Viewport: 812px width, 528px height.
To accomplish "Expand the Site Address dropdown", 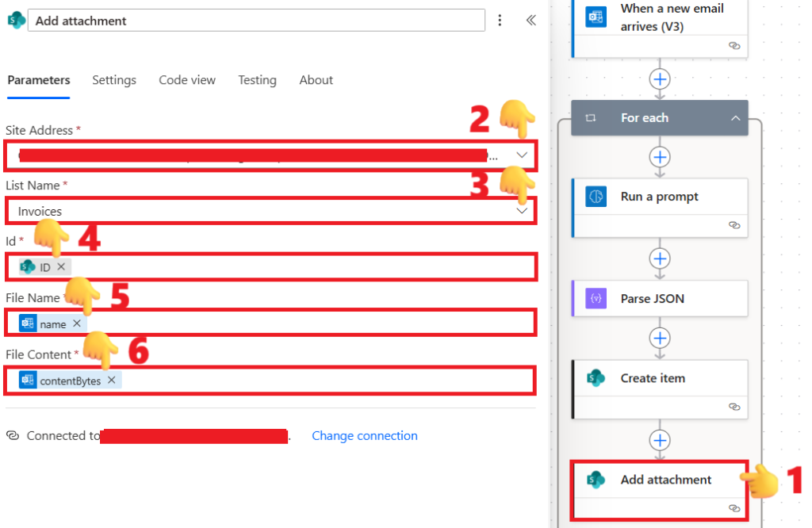I will [x=522, y=155].
